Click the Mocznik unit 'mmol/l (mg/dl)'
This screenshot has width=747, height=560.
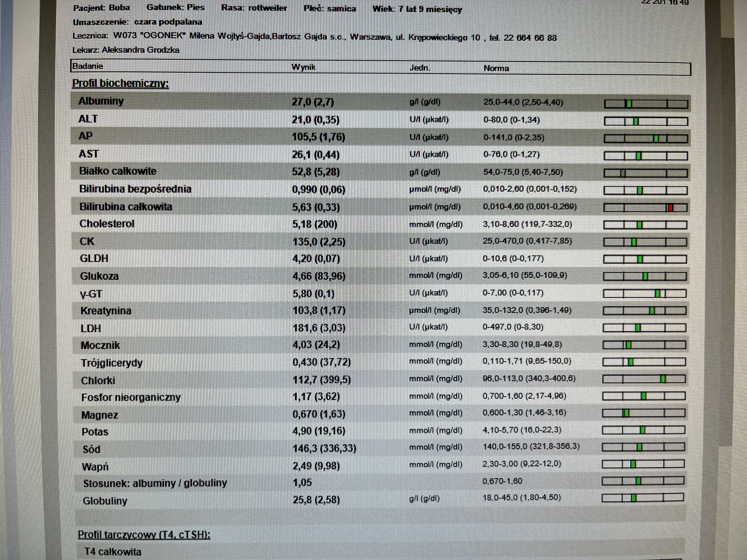435,345
